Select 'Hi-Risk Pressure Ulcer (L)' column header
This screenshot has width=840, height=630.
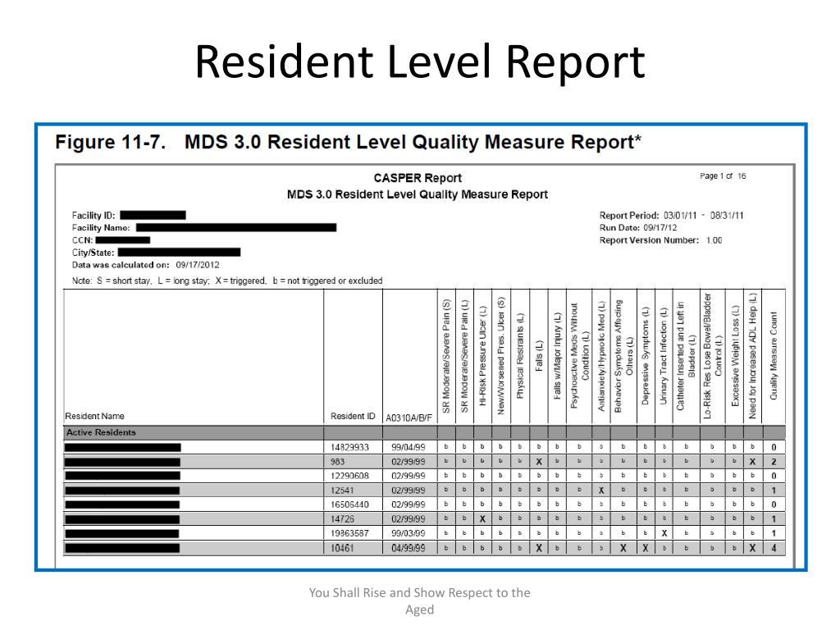pyautogui.click(x=482, y=356)
